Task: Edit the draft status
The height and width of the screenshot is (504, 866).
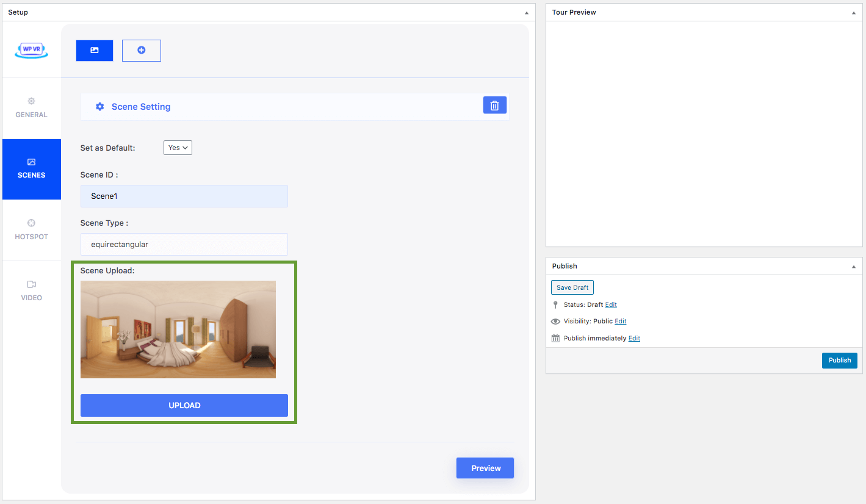Action: pos(611,304)
